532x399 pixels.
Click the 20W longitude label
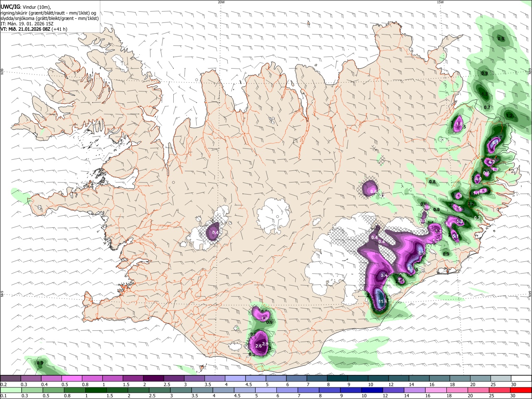coord(221,2)
